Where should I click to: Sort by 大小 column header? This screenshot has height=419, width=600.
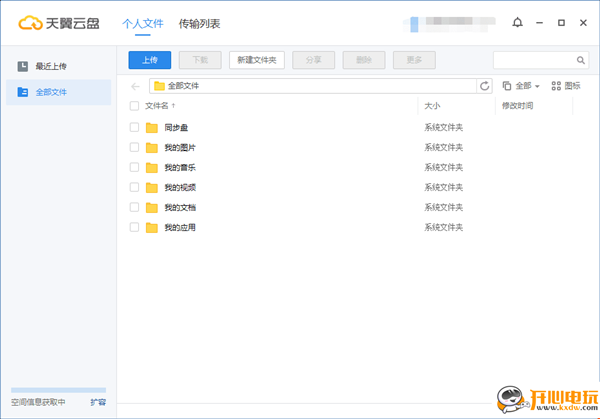pyautogui.click(x=432, y=106)
